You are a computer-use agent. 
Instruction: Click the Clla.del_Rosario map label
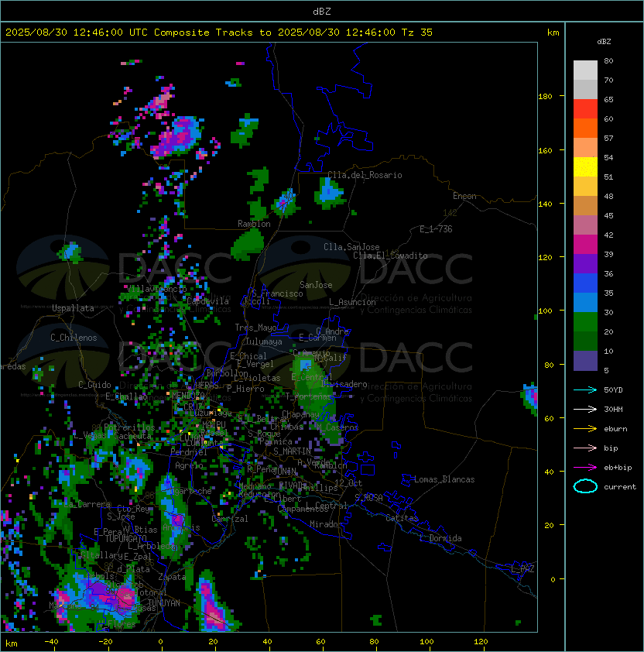tap(365, 175)
